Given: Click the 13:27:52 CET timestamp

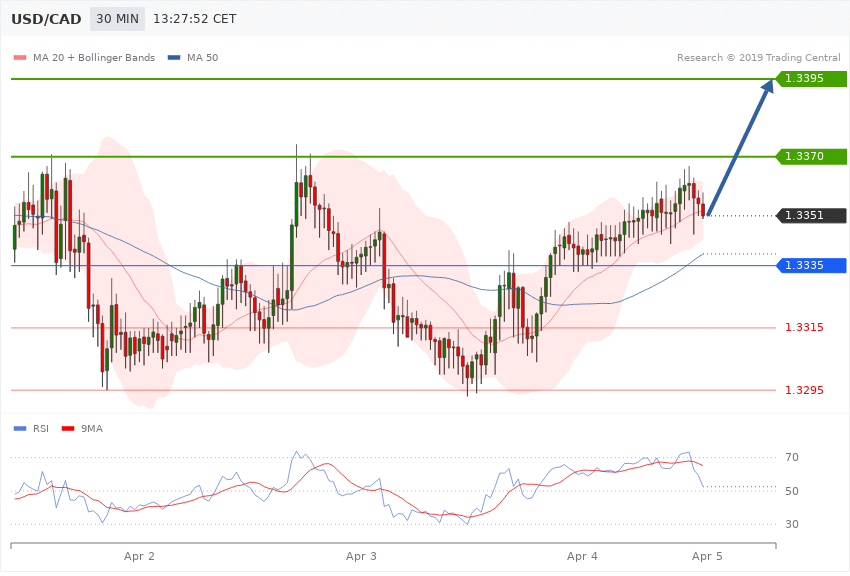Looking at the screenshot, I should [195, 19].
